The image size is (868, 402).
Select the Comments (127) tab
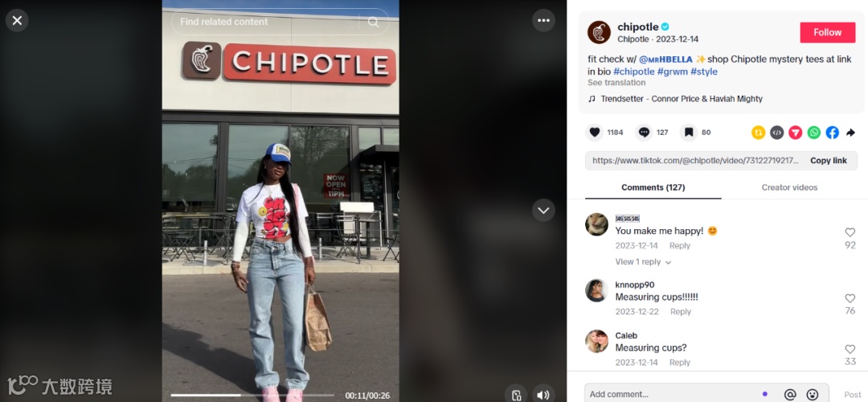coord(653,187)
